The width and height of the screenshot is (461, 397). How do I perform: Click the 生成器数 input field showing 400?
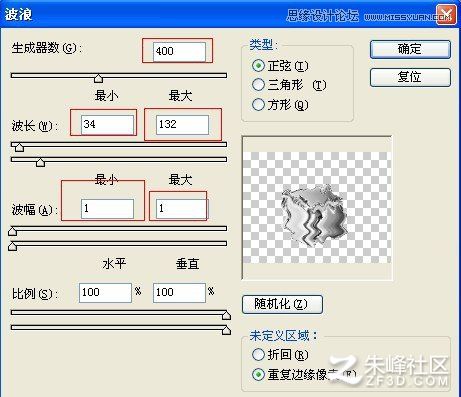click(179, 52)
